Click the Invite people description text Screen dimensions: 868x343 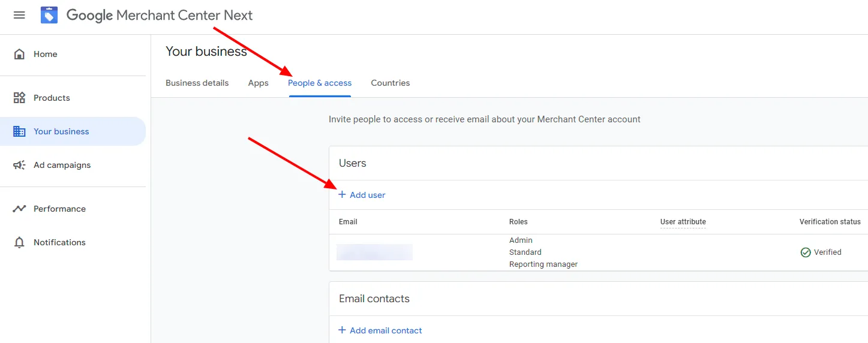[485, 119]
